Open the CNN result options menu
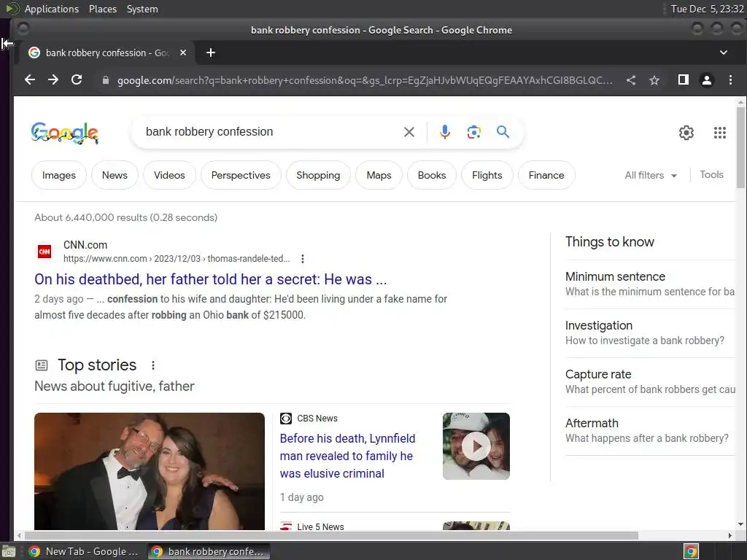 303,259
